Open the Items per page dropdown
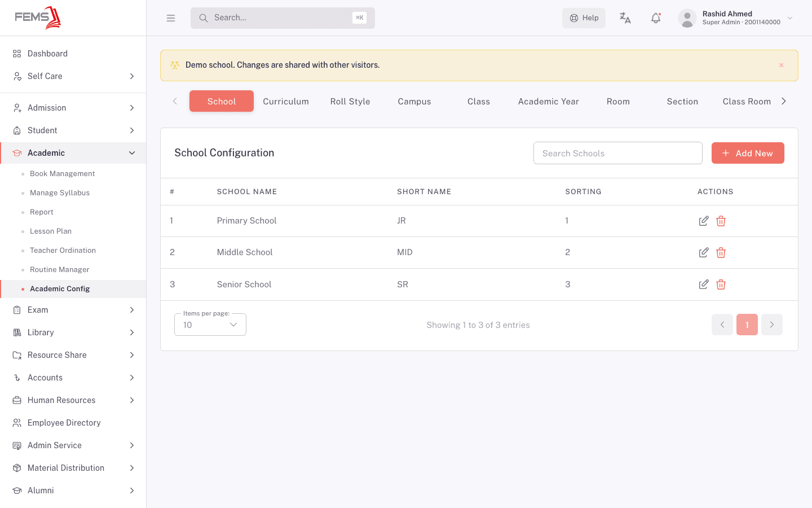Screen dimensions: 812x508 tap(210, 325)
